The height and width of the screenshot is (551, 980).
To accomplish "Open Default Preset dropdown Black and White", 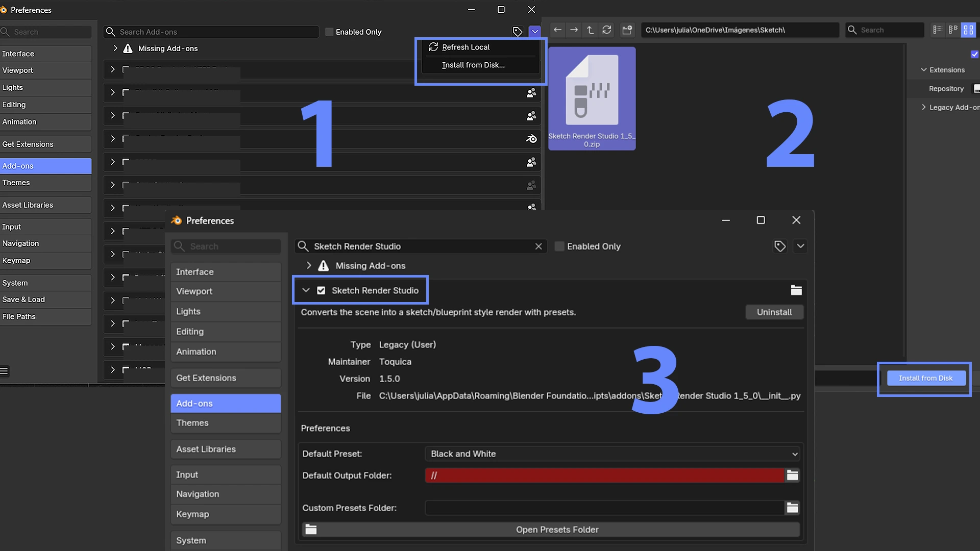I will [x=612, y=454].
